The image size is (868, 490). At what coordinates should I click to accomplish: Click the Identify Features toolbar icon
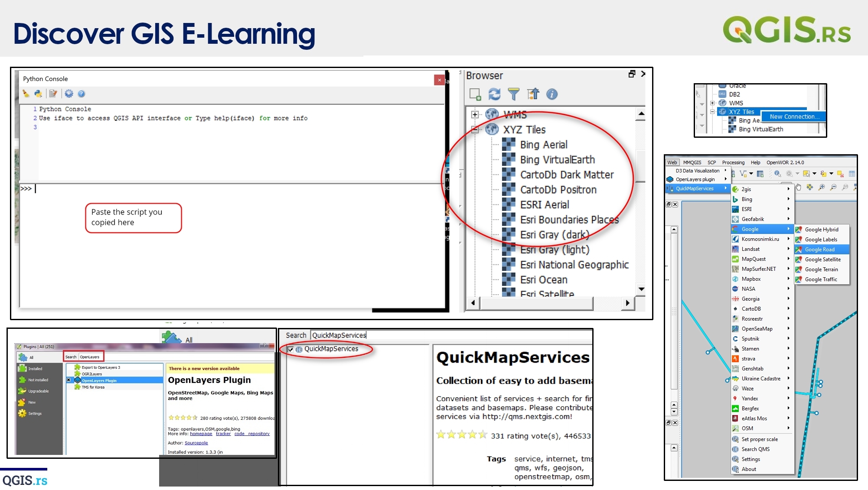coord(777,174)
